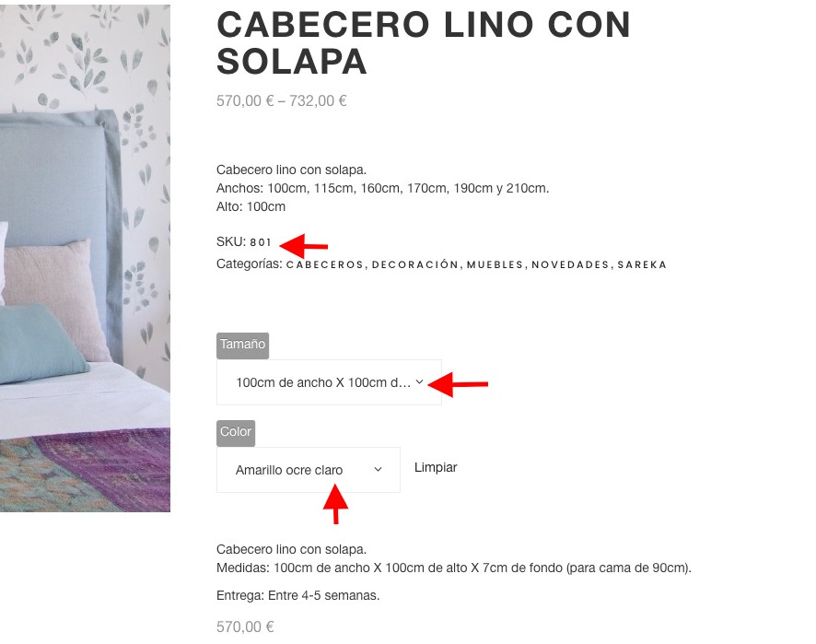Viewport: 816px width, 644px height.
Task: Open the Color dropdown showing Amarillo ocre claro
Action: (309, 470)
